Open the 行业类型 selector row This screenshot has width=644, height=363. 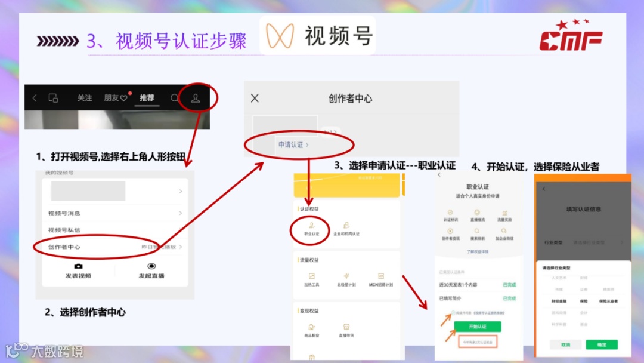pos(583,242)
